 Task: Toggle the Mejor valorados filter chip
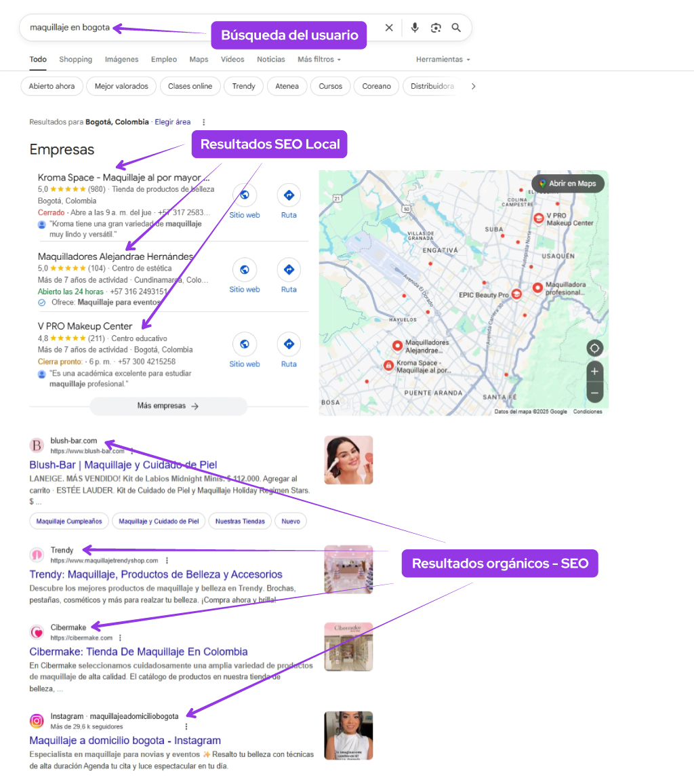[121, 86]
